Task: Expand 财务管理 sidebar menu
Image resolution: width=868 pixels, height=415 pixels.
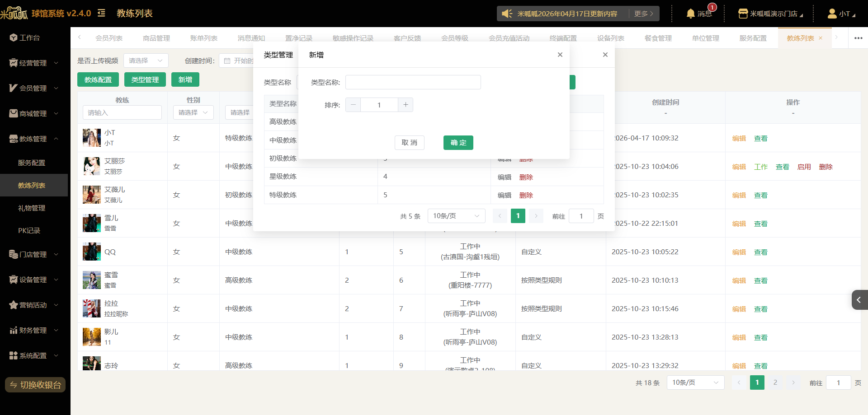Action: click(x=34, y=330)
